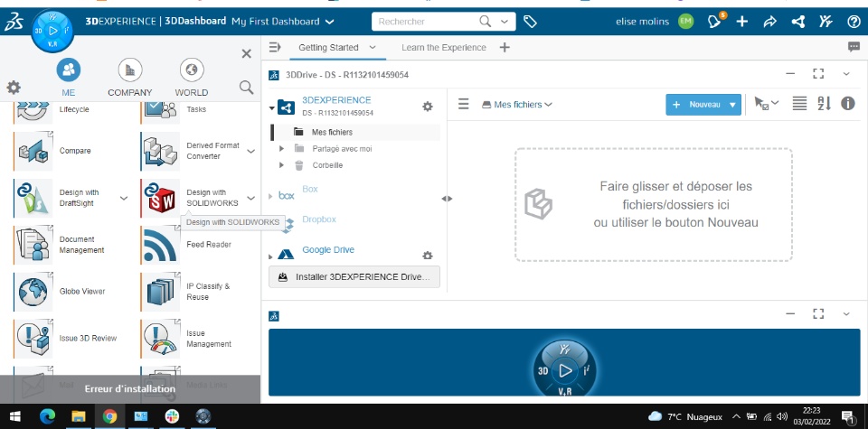Add a new dashboard tab
The height and width of the screenshot is (429, 868).
coord(505,48)
